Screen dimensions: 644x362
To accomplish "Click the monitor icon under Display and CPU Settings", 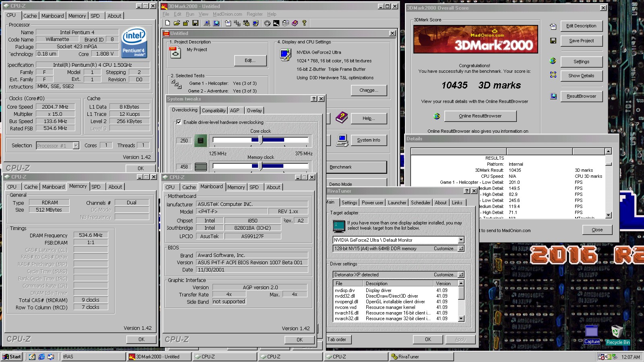I will click(285, 55).
